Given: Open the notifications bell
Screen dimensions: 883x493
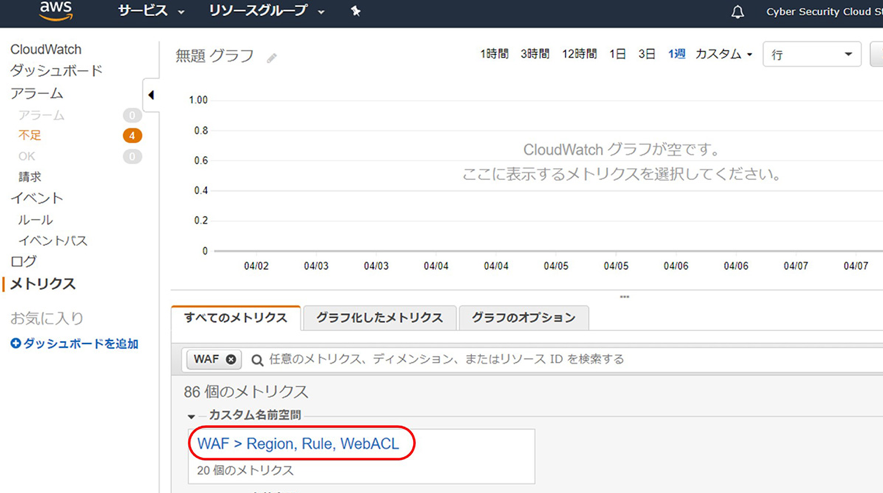Looking at the screenshot, I should [x=737, y=12].
